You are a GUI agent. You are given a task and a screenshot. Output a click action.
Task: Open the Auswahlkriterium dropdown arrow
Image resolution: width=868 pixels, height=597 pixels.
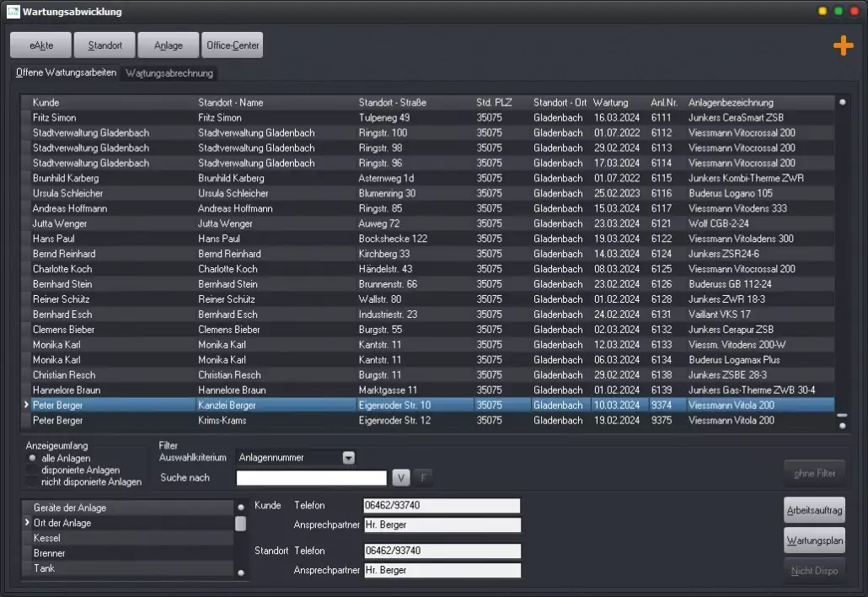[348, 457]
